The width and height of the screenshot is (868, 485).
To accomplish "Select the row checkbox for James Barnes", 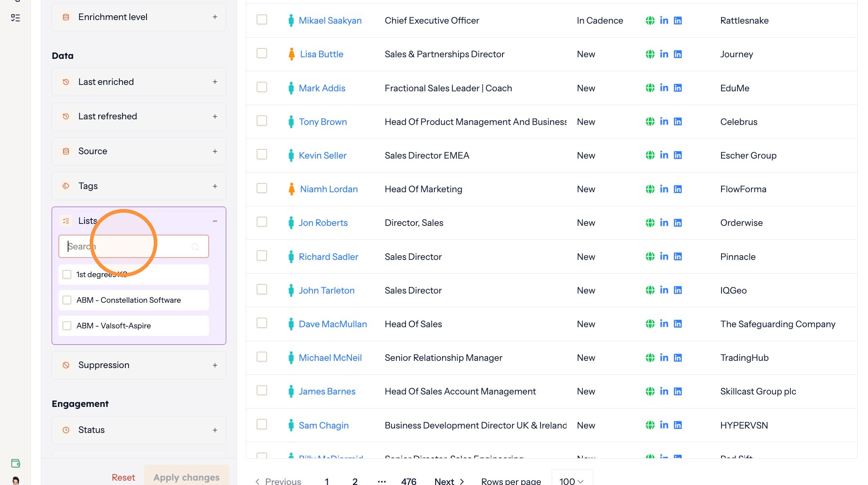I will [262, 390].
